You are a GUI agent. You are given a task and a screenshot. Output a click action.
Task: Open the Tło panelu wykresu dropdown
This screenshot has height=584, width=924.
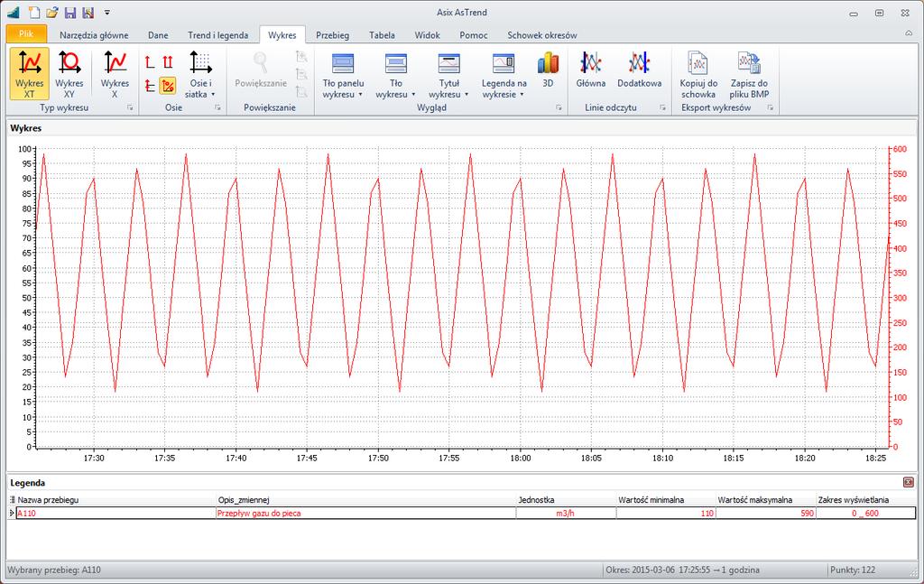coord(343,74)
